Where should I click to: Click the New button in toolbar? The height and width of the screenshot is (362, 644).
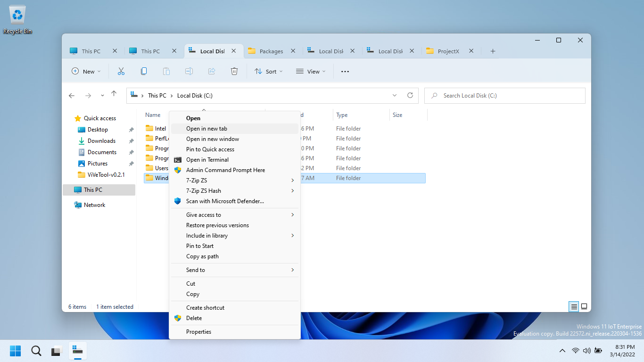(86, 72)
